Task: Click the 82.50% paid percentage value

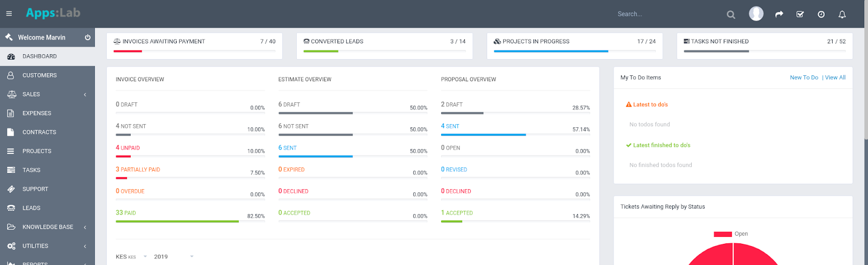Action: point(256,216)
